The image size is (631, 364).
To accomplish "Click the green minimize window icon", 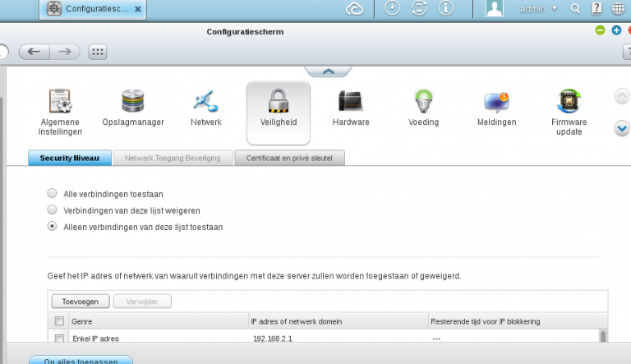I will click(x=600, y=30).
